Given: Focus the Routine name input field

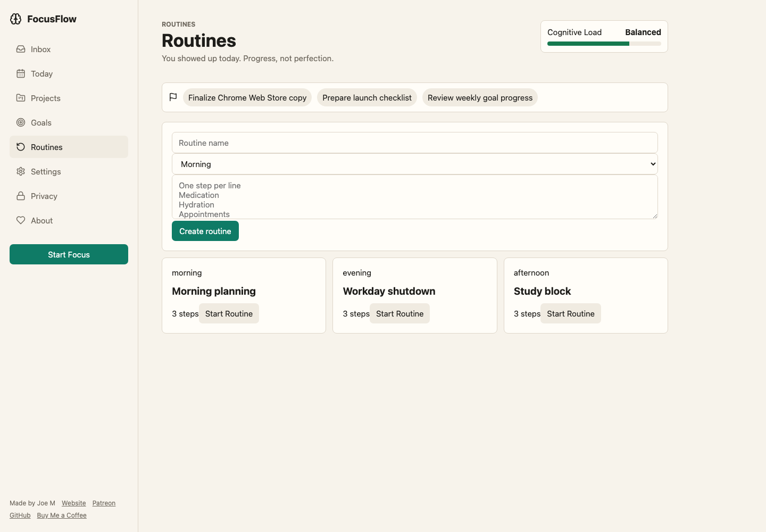Looking at the screenshot, I should pos(415,143).
